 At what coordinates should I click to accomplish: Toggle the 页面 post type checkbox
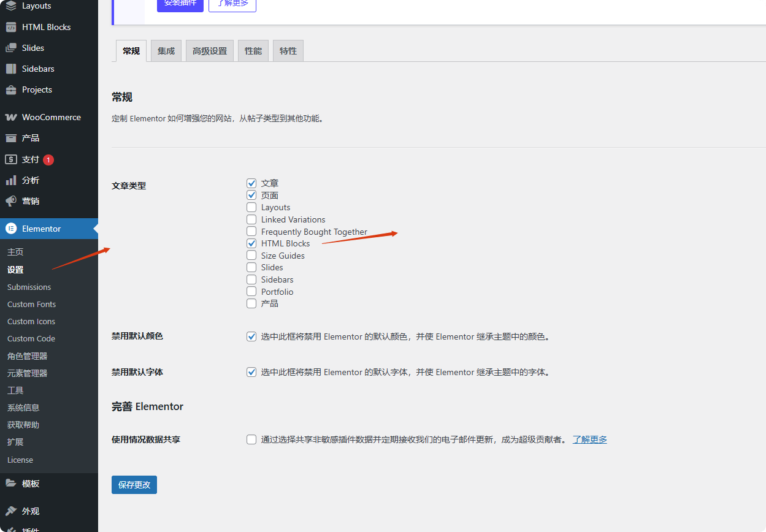click(x=251, y=195)
